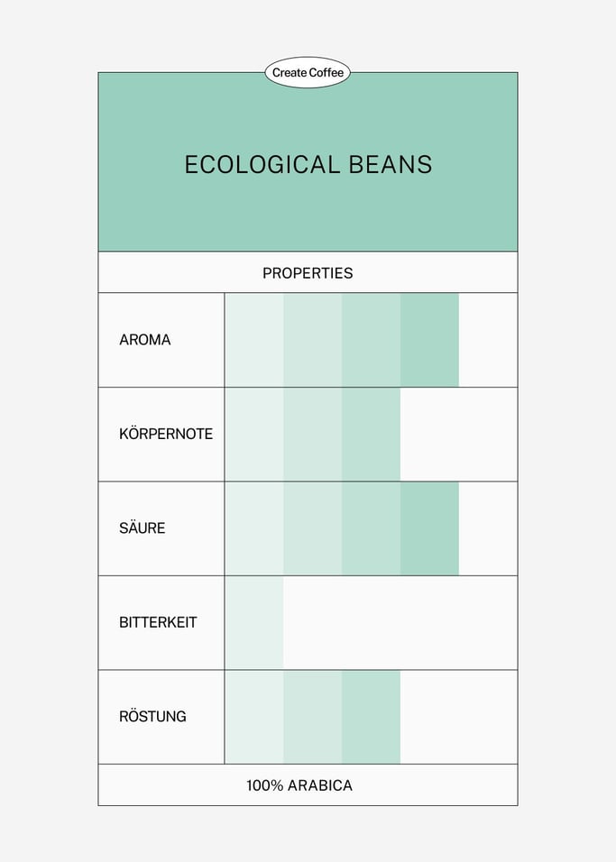Screen dimensions: 616x862
Task: Click the darkest fourth segment of Aroma rating
Action: click(429, 340)
